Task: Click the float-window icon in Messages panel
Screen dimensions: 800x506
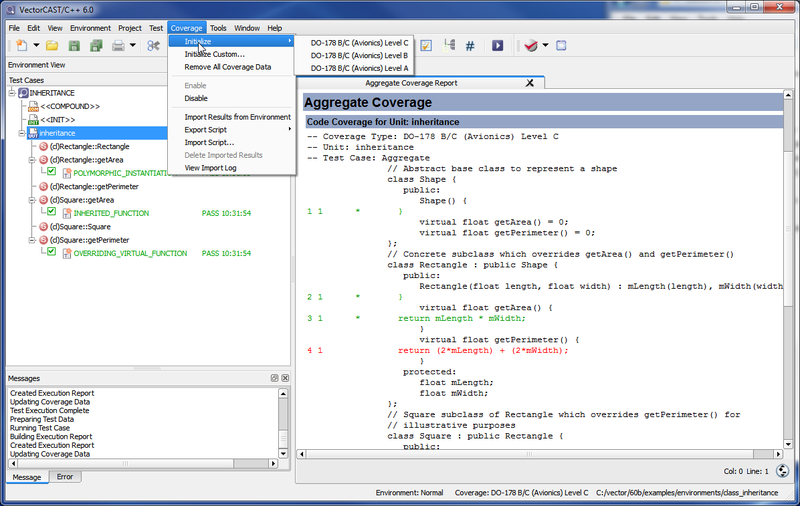Action: 274,378
